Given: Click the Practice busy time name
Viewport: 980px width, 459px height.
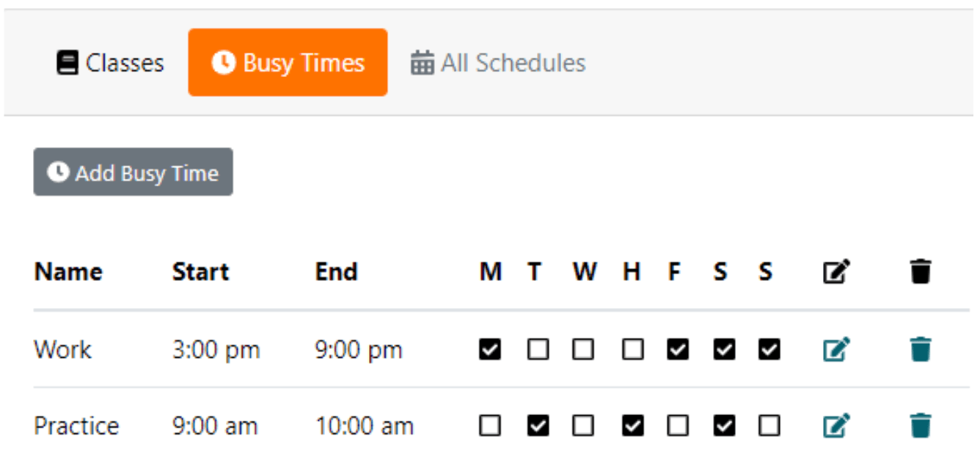Looking at the screenshot, I should tap(76, 425).
